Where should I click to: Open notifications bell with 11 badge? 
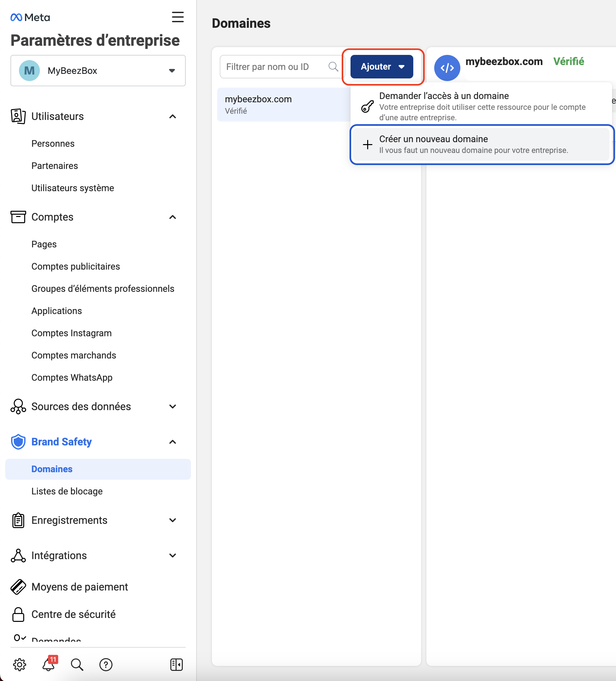tap(49, 664)
